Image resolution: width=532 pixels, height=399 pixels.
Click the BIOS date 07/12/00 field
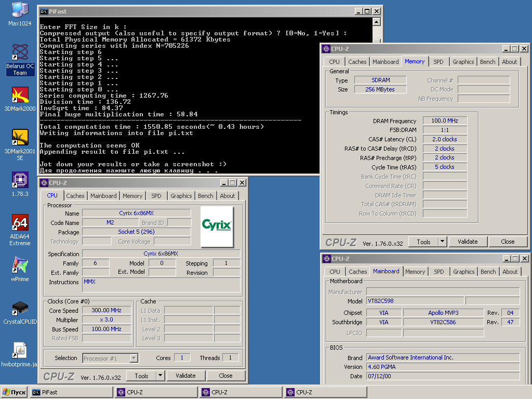click(443, 376)
